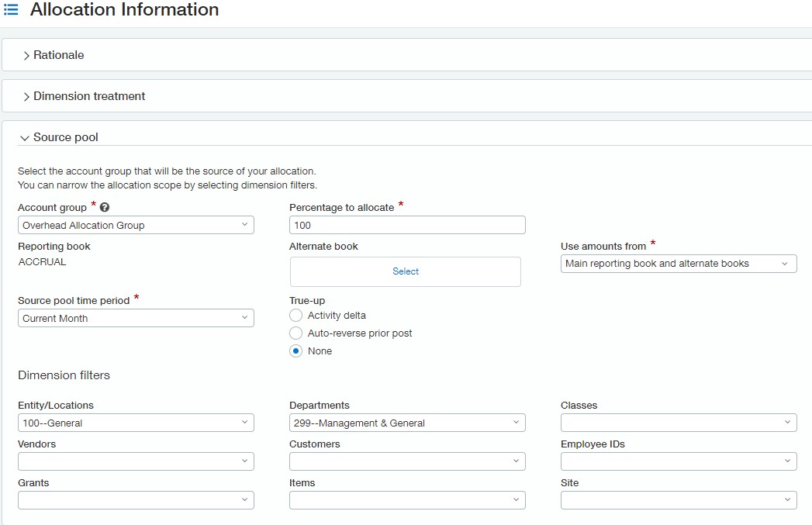Expand the Dimension treatment section

88,96
